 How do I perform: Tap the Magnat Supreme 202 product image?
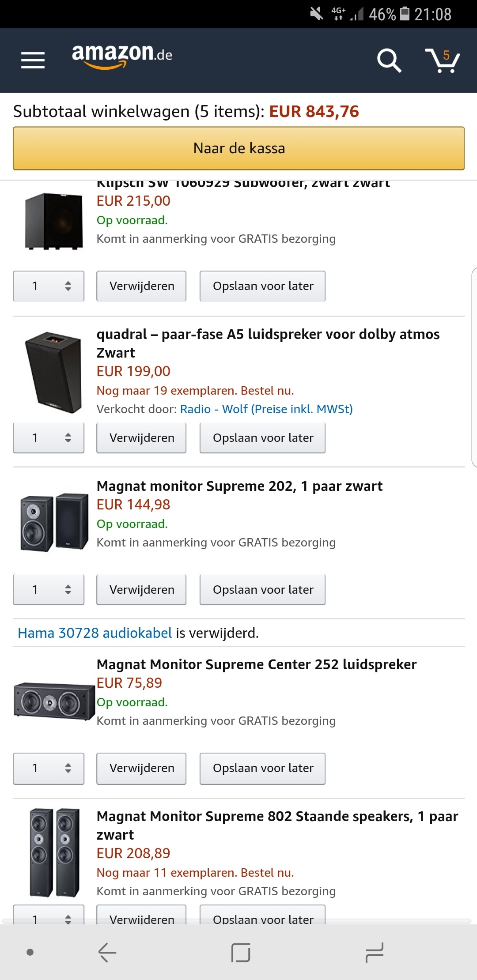point(54,522)
